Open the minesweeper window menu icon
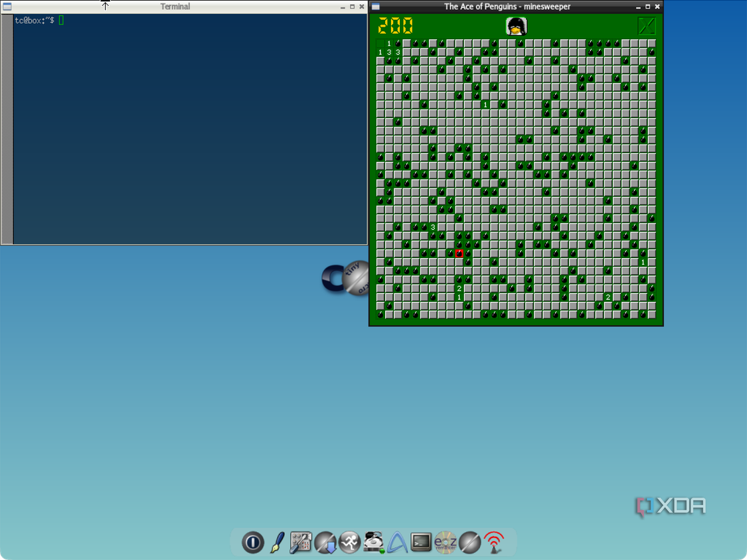The width and height of the screenshot is (747, 560). 375,7
